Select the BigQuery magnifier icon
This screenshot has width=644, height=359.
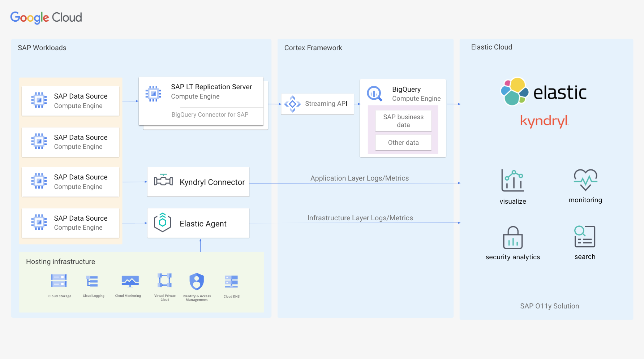pyautogui.click(x=375, y=94)
